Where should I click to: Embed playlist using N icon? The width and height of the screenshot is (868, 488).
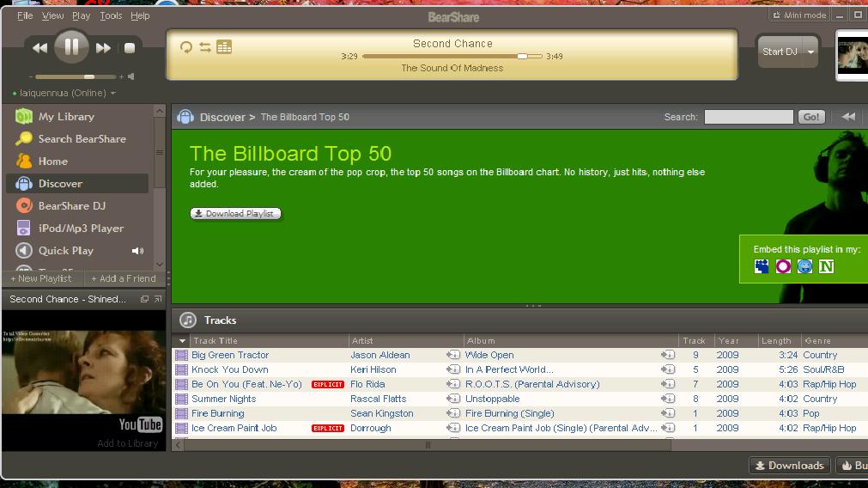(x=827, y=266)
